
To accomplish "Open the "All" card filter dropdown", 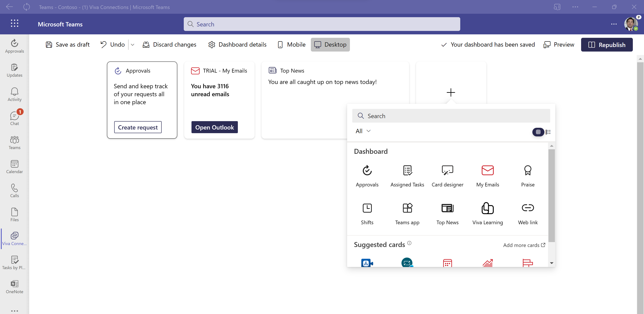I will (x=363, y=131).
